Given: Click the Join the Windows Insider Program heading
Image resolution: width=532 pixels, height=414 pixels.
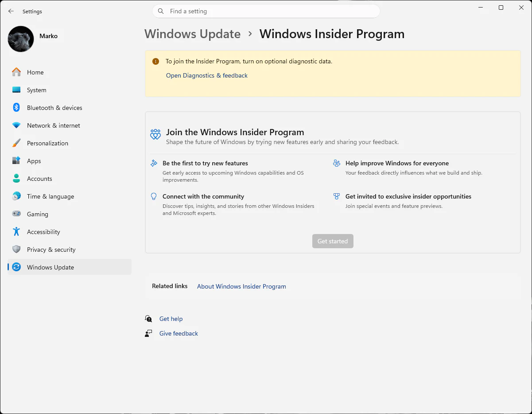Looking at the screenshot, I should click(x=235, y=132).
